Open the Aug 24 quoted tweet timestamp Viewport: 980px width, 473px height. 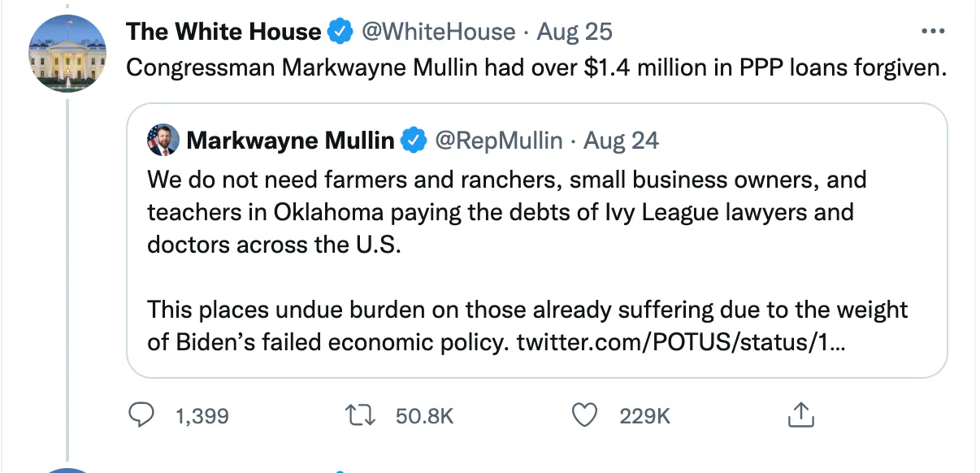coord(621,141)
